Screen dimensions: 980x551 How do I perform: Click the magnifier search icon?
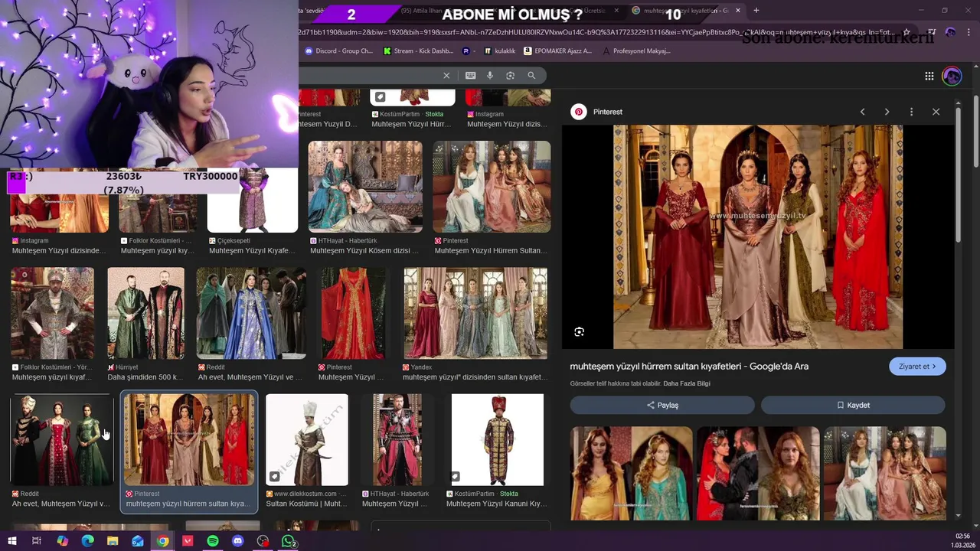pos(531,75)
